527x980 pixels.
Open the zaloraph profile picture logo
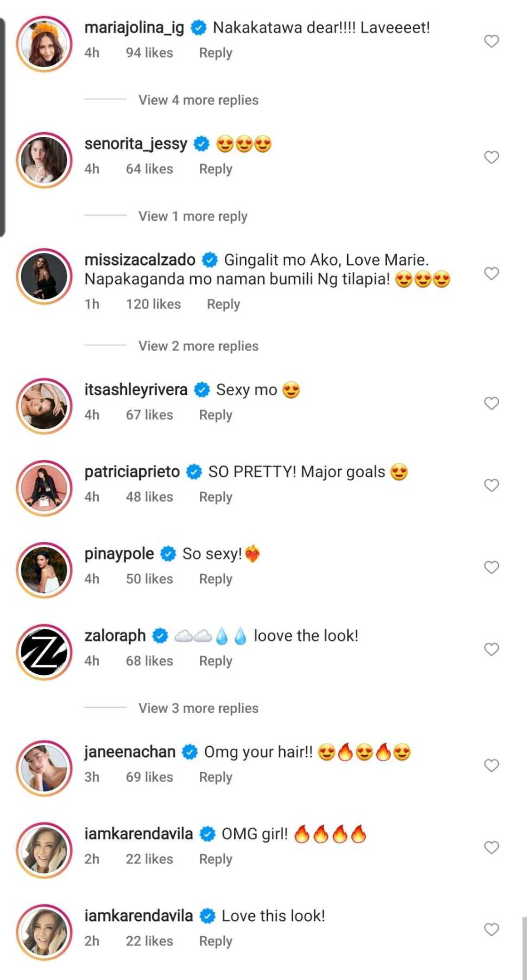click(44, 652)
